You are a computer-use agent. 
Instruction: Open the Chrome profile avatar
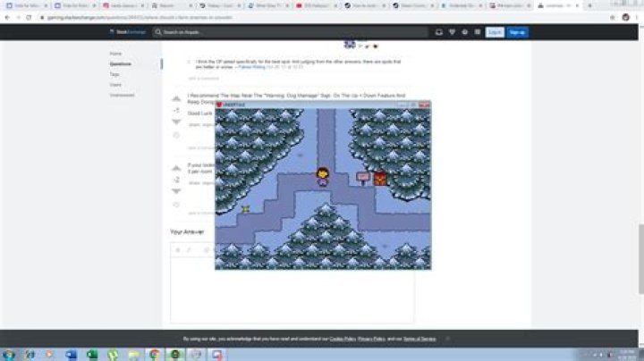[625, 17]
